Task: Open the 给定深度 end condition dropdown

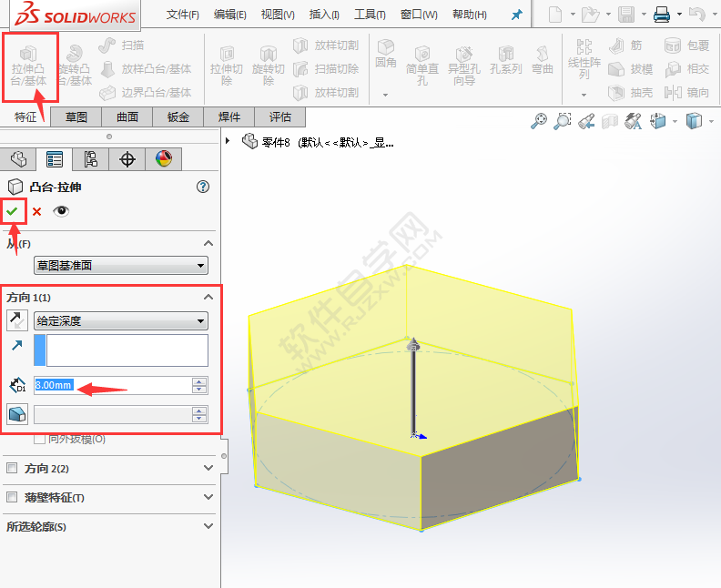Action: [121, 321]
